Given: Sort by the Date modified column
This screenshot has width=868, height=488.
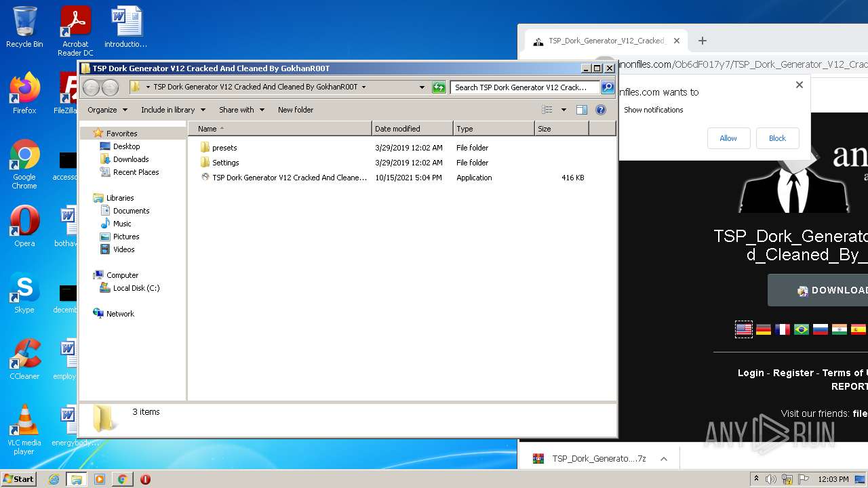Looking at the screenshot, I should 412,129.
